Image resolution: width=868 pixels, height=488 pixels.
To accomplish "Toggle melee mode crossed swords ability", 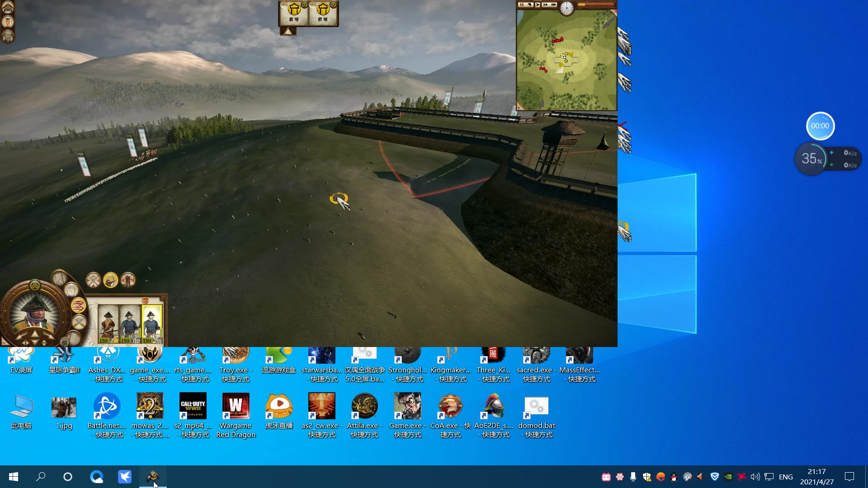I will pos(93,280).
